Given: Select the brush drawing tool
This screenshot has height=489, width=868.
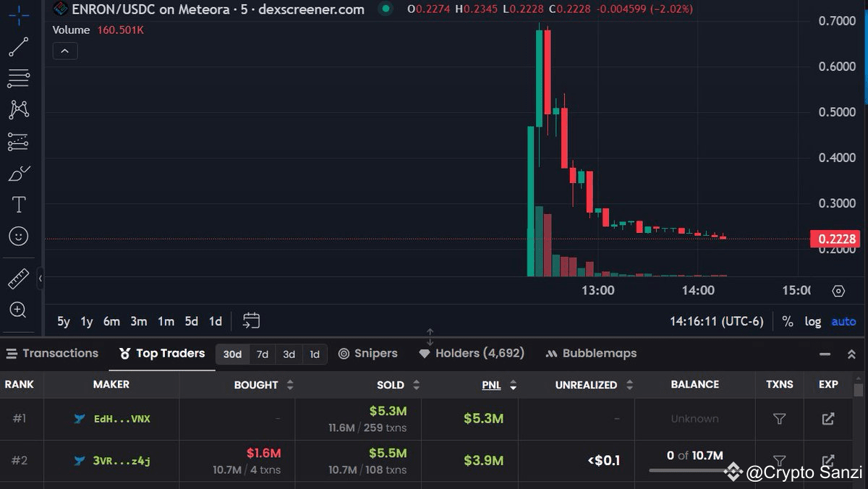Looking at the screenshot, I should click(x=18, y=174).
